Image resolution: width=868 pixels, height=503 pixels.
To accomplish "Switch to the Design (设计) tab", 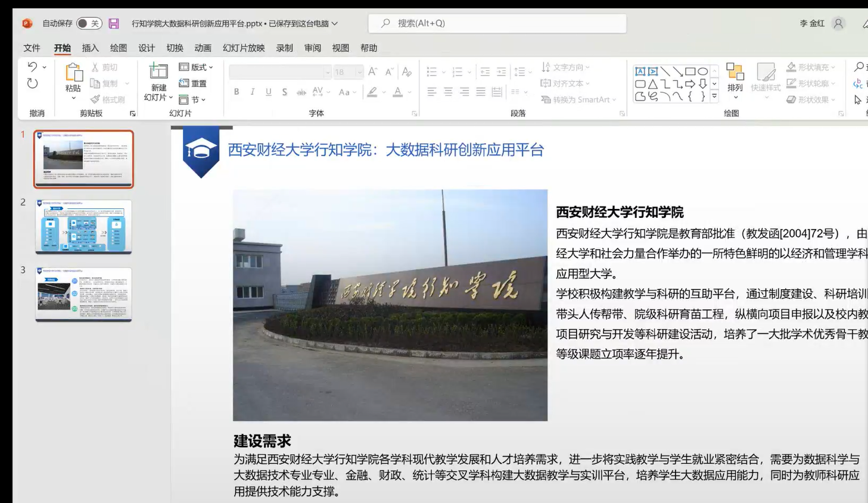I will click(147, 48).
